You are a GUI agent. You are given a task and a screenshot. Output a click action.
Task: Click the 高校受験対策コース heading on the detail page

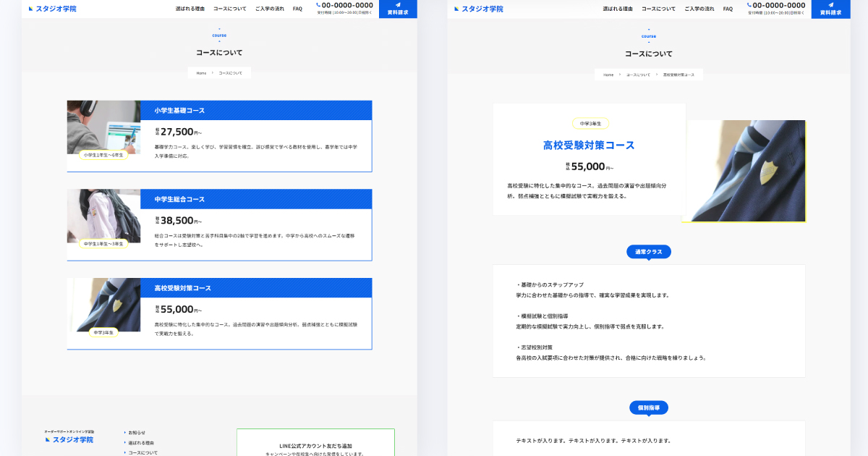pyautogui.click(x=589, y=145)
